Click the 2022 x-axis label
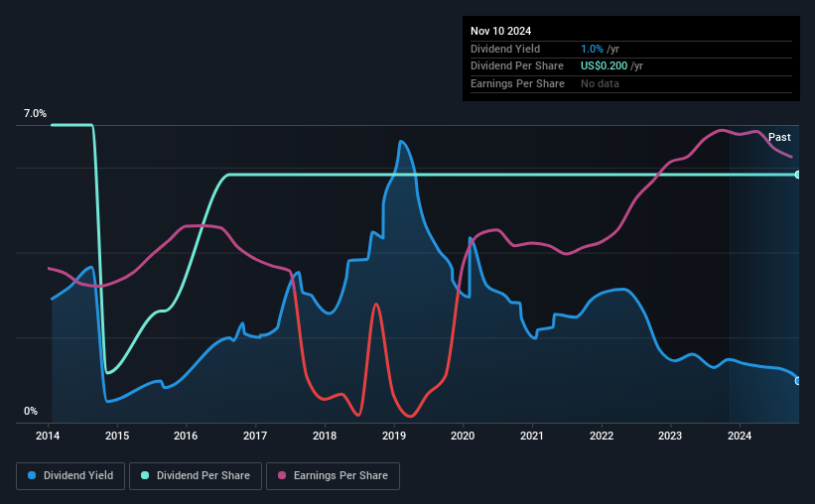 click(x=602, y=436)
